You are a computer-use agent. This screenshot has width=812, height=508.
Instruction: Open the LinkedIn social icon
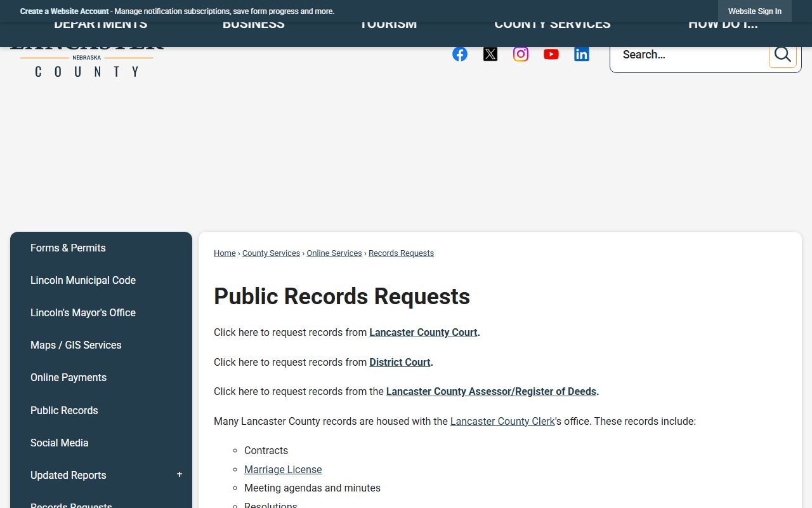582,54
